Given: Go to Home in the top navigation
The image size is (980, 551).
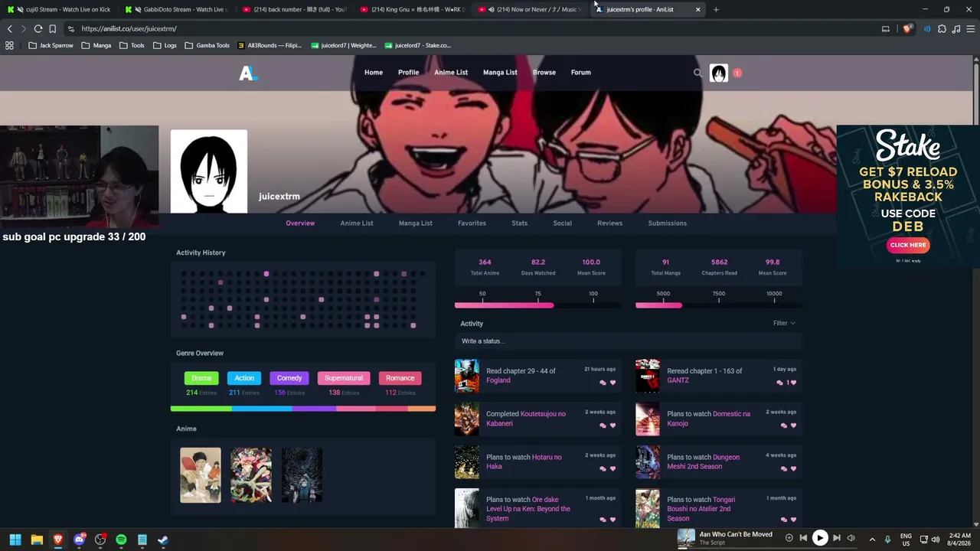Looking at the screenshot, I should pyautogui.click(x=374, y=73).
